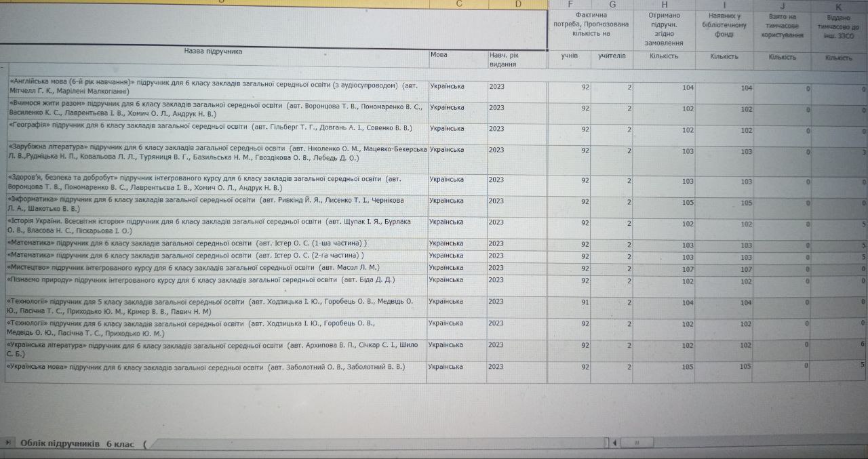Select the 'Отримано підручн. згідно замовлення' header cell
The image size is (868, 459).
(664, 28)
